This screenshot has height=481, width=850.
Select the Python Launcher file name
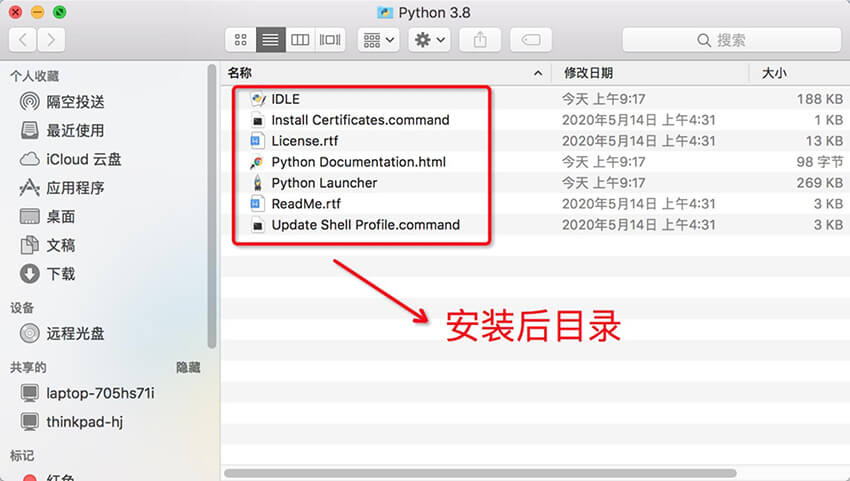click(324, 183)
